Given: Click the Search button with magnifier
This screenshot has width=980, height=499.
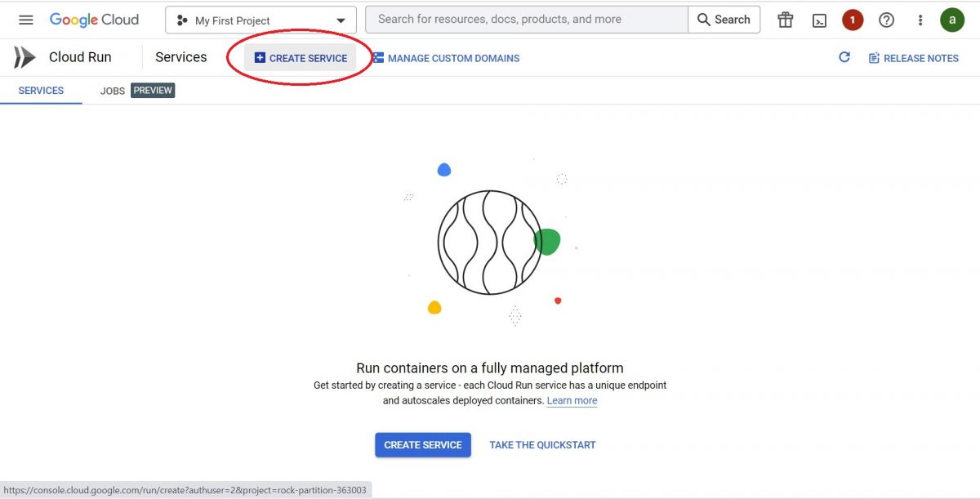Looking at the screenshot, I should (724, 20).
